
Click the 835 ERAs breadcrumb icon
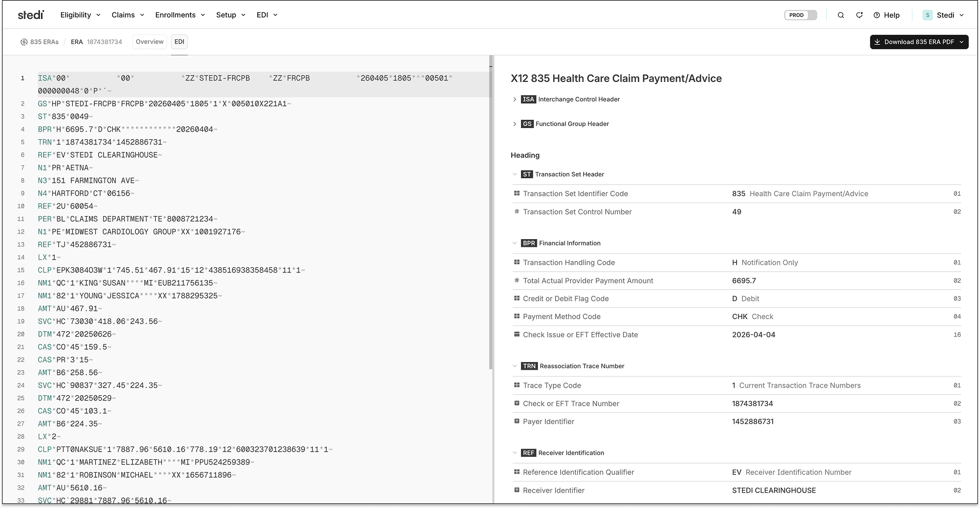click(24, 42)
